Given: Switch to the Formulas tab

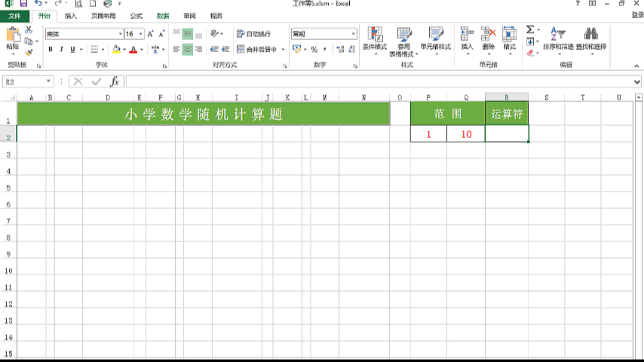Looking at the screenshot, I should pos(136,16).
